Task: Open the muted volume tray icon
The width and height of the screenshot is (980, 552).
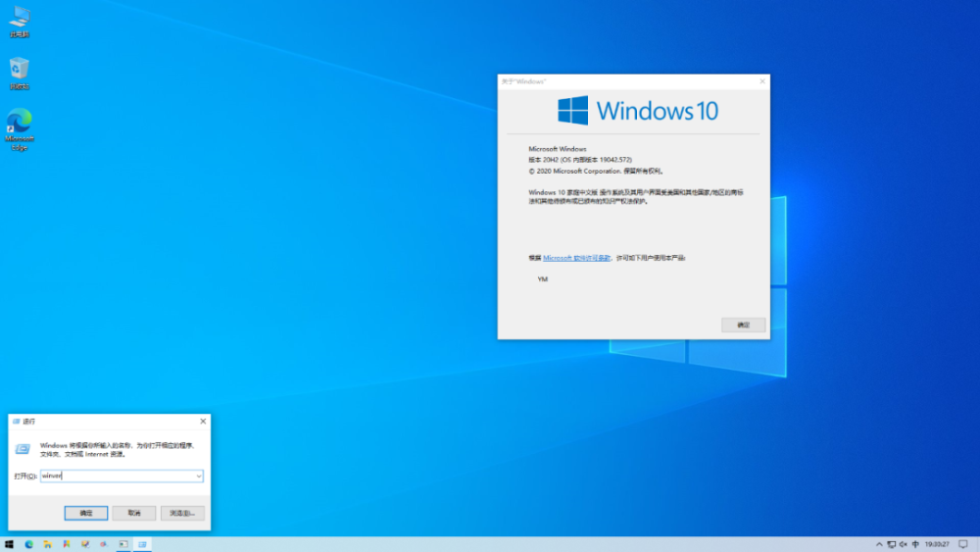Action: point(904,544)
